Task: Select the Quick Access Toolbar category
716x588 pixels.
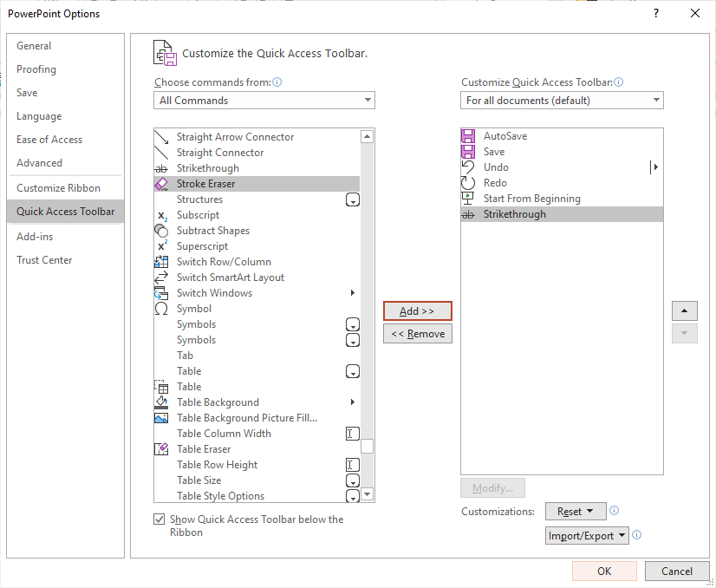Action: 65,212
